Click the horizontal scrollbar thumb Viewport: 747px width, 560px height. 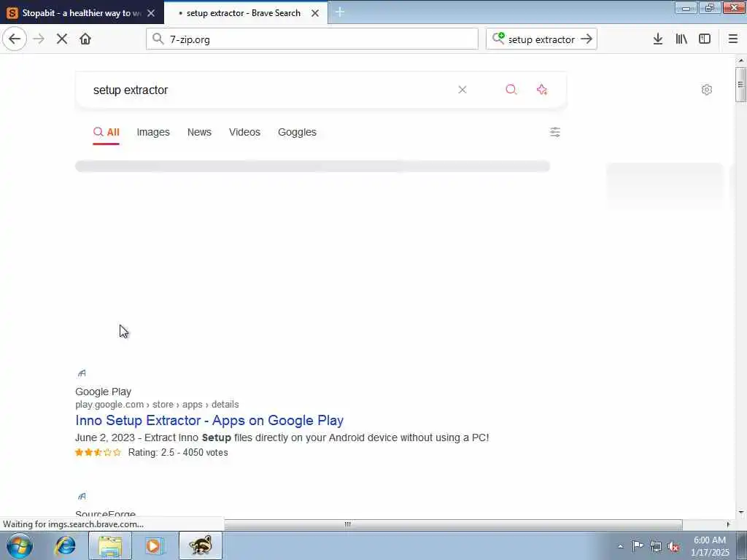[348, 524]
